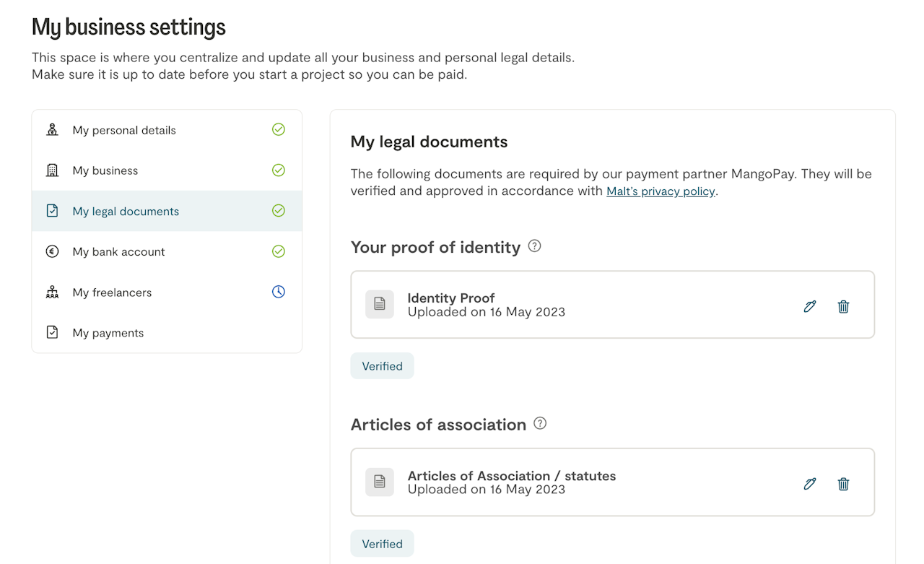Go to My business section
The width and height of the screenshot is (924, 564).
click(x=105, y=171)
